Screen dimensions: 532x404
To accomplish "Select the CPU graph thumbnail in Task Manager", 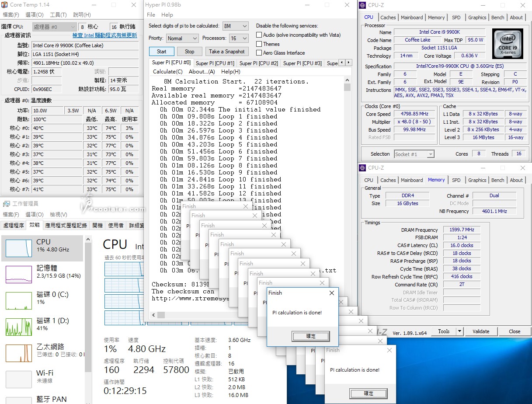I will click(18, 248).
